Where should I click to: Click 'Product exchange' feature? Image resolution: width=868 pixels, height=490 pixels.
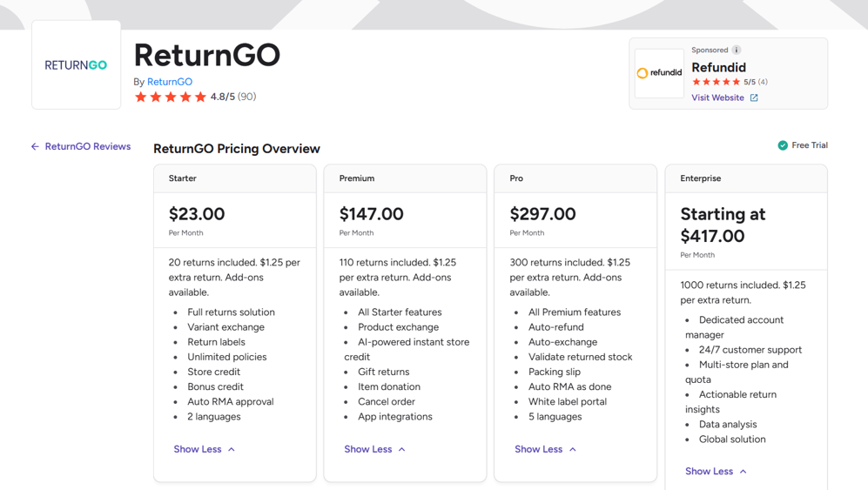(x=398, y=327)
